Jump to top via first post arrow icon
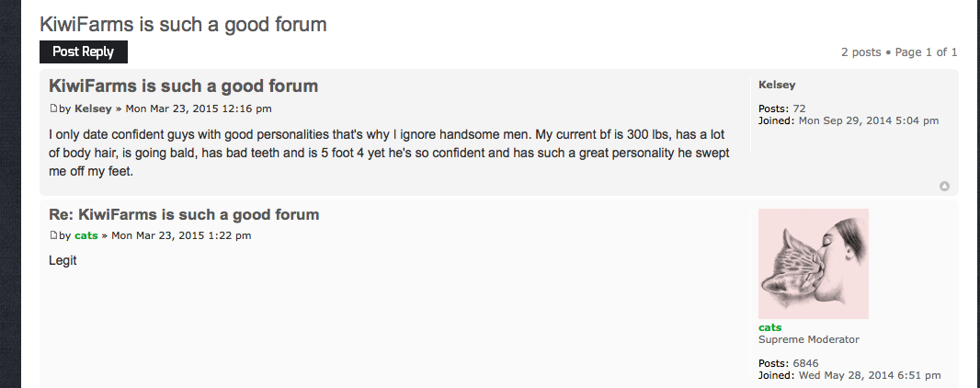The width and height of the screenshot is (980, 388). pyautogui.click(x=944, y=187)
